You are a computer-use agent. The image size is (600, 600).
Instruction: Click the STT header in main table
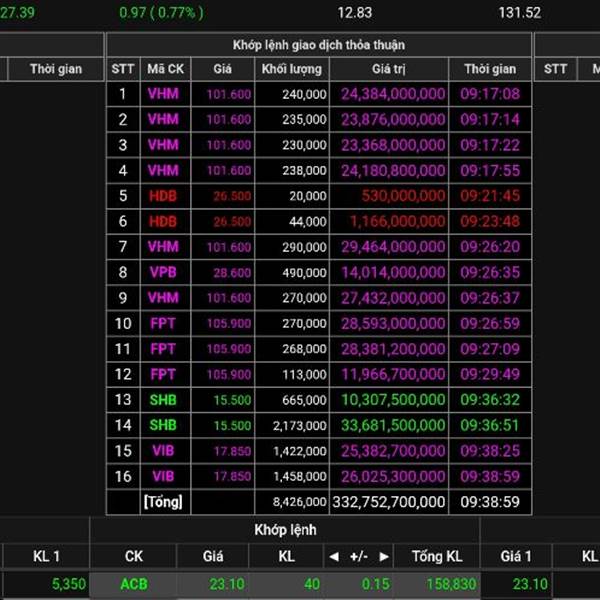click(123, 69)
